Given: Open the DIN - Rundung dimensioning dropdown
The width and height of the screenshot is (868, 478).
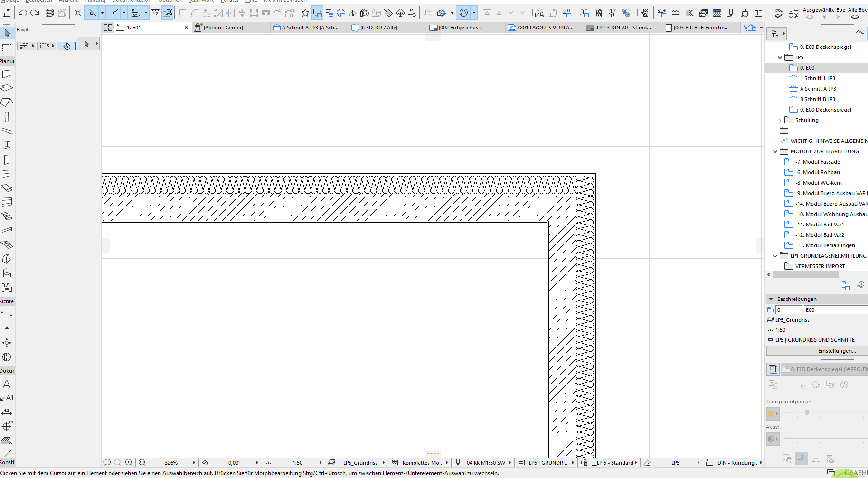Looking at the screenshot, I should pyautogui.click(x=761, y=463).
